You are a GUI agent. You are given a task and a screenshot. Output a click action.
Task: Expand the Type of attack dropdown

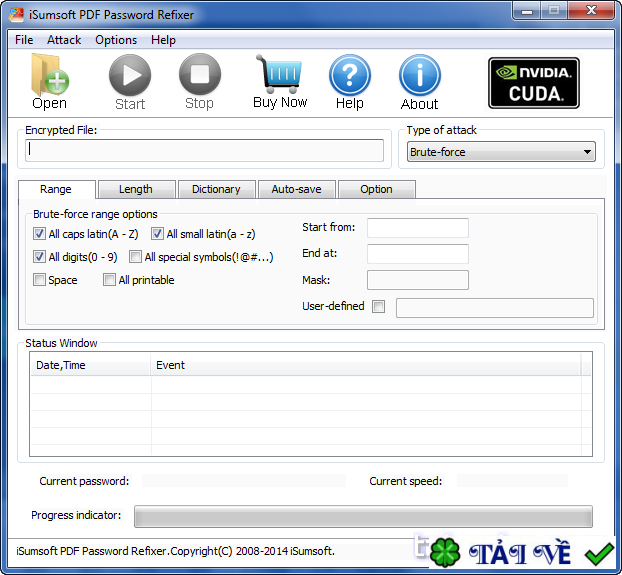[x=501, y=152]
